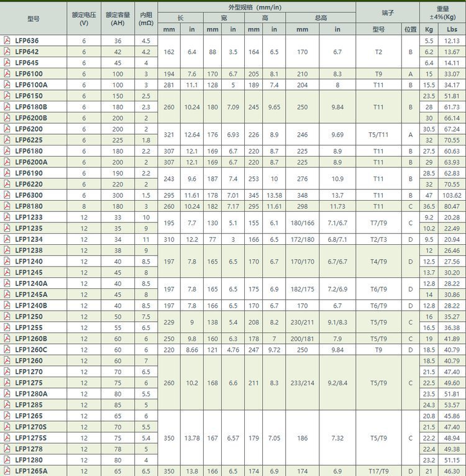Click the PDF icon for LFP6180B
Viewport: 466px width, 476px height.
(x=7, y=107)
